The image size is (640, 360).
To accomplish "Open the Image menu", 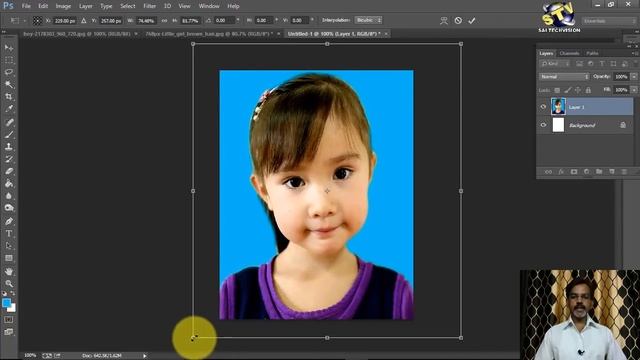I will pos(63,6).
